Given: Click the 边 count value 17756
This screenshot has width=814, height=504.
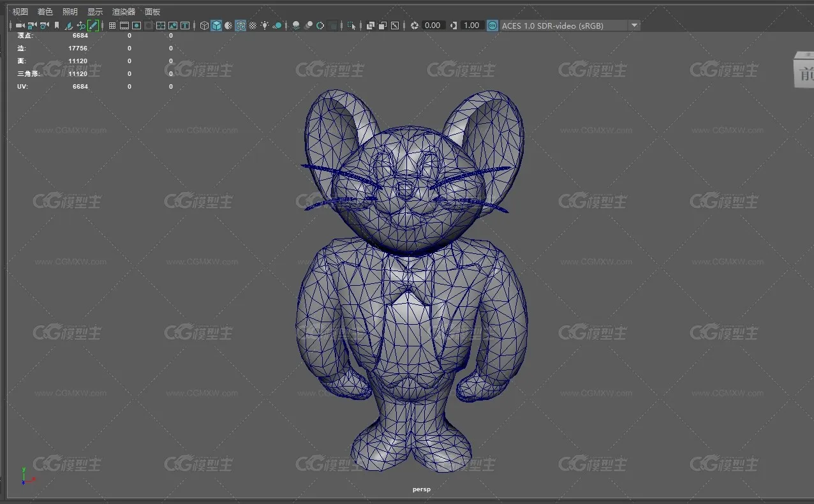Looking at the screenshot, I should pyautogui.click(x=78, y=48).
